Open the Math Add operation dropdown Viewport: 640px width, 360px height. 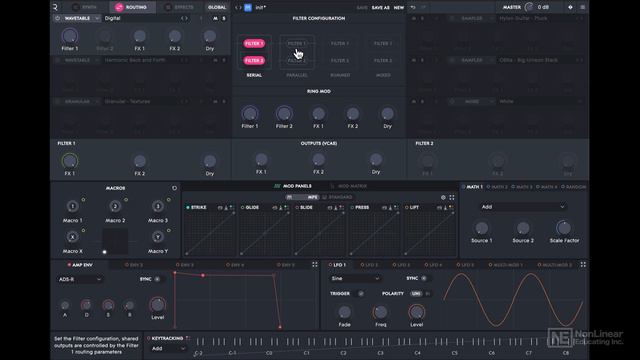[523, 207]
